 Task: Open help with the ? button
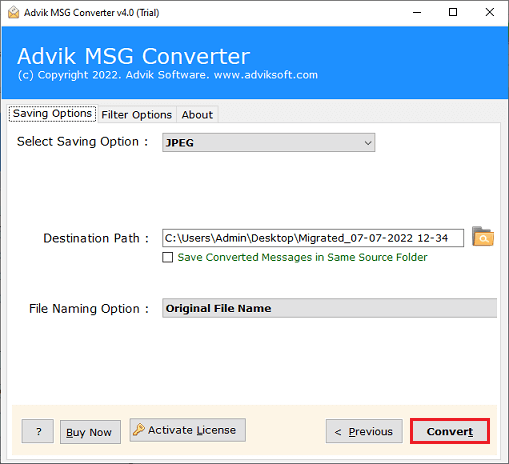point(38,431)
